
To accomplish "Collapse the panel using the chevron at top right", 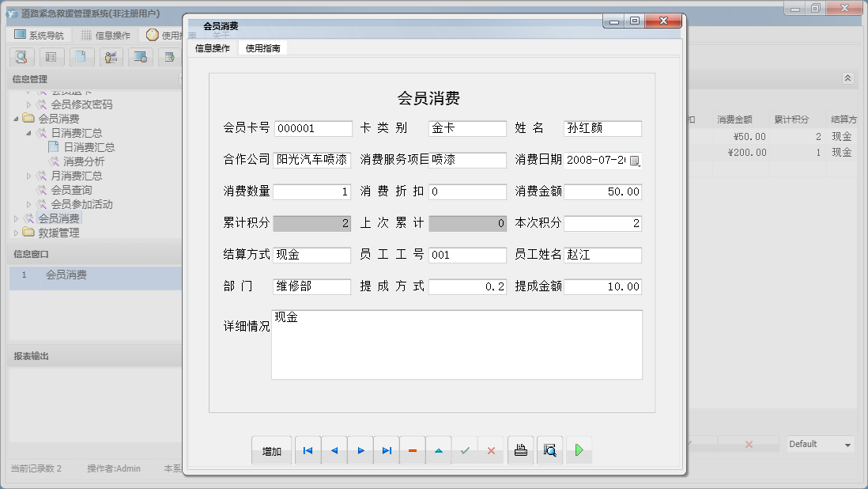I will coord(847,78).
